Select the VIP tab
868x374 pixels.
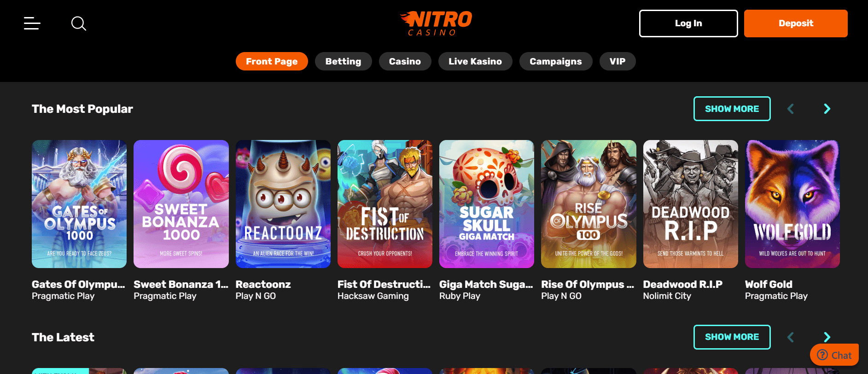[x=618, y=61]
